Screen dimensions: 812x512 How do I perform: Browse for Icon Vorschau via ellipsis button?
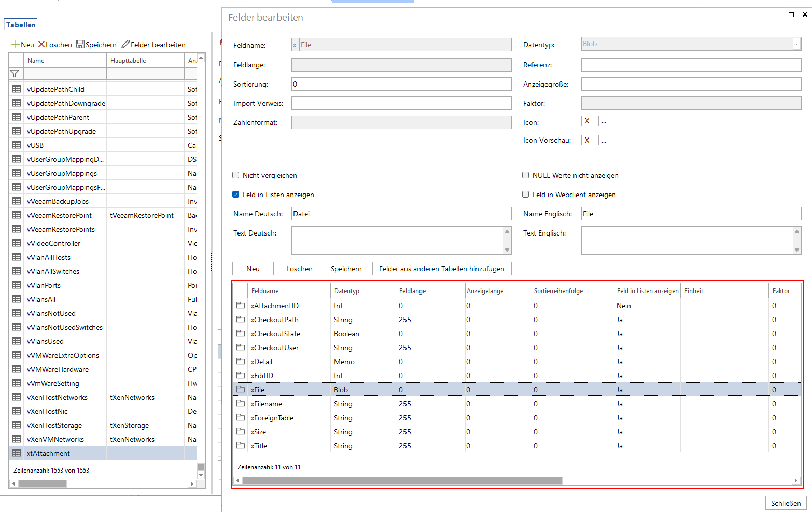click(x=604, y=140)
